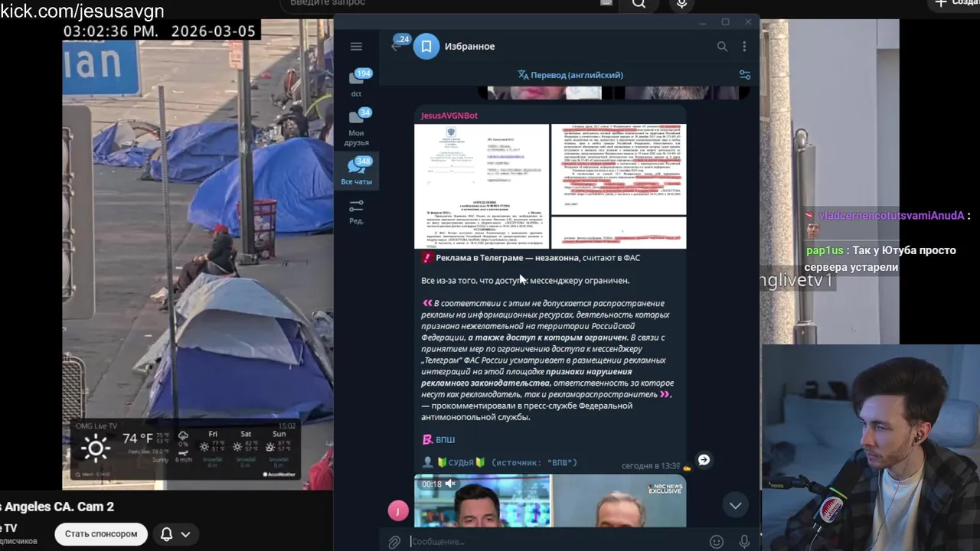Image resolution: width=980 pixels, height=551 pixels.
Task: Open translation settings icon in translate bar
Action: [745, 75]
